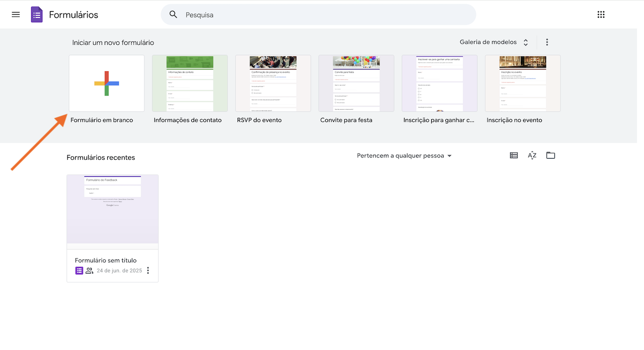Open the file picker folder icon
Screen dimensions: 644x350
(x=550, y=156)
